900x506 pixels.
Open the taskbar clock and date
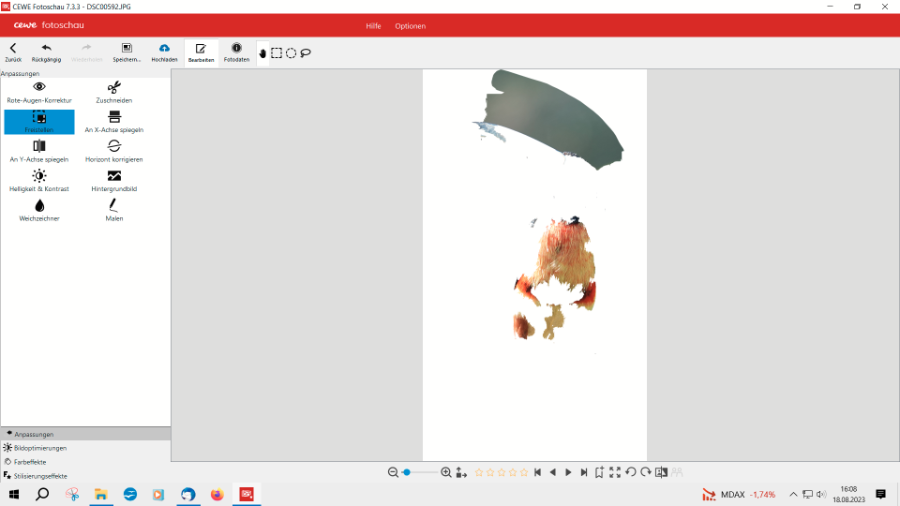coord(849,494)
